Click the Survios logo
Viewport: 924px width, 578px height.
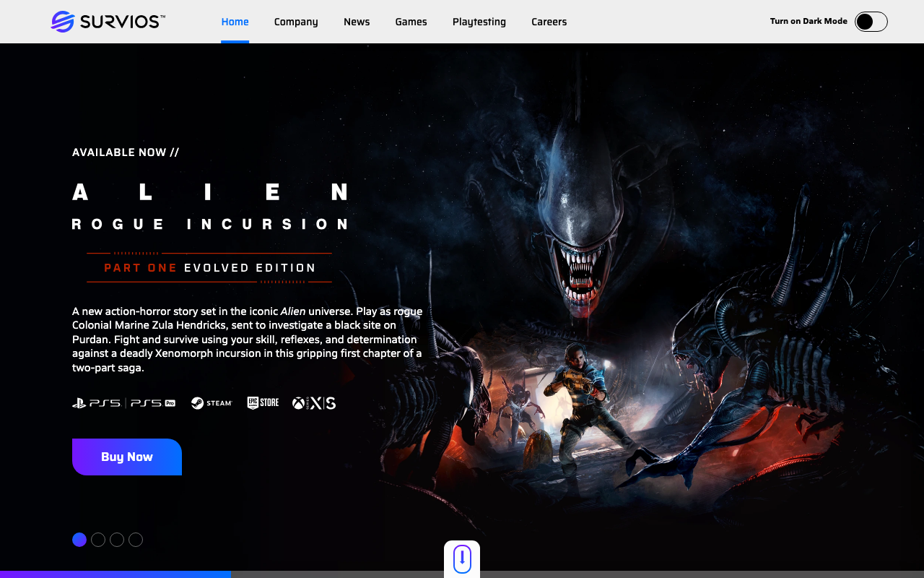point(108,22)
